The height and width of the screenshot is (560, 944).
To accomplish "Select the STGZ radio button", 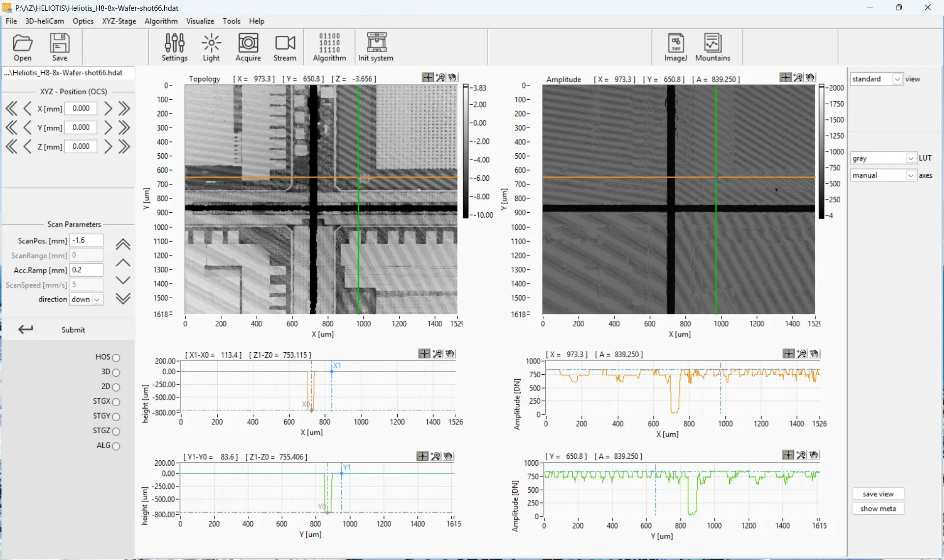I will [x=116, y=431].
